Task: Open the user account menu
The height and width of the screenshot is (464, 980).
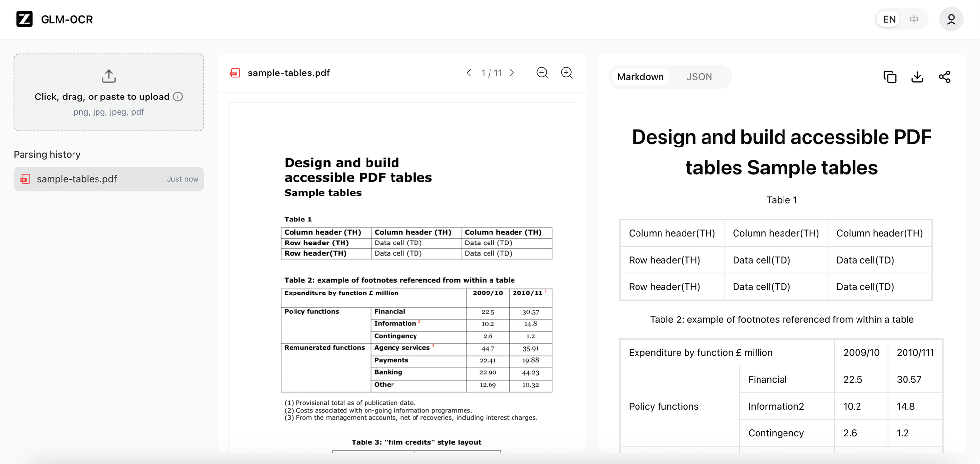Action: pos(951,19)
